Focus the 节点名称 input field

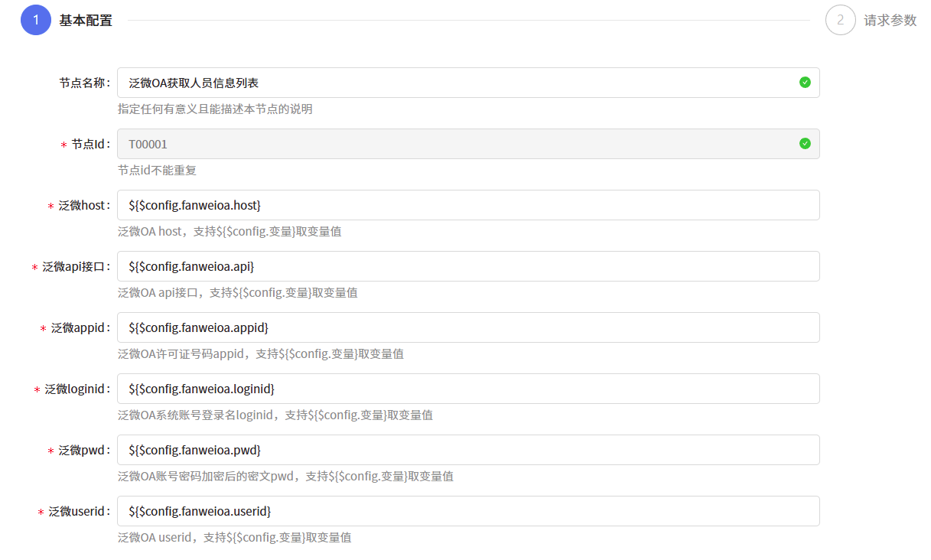coord(459,83)
